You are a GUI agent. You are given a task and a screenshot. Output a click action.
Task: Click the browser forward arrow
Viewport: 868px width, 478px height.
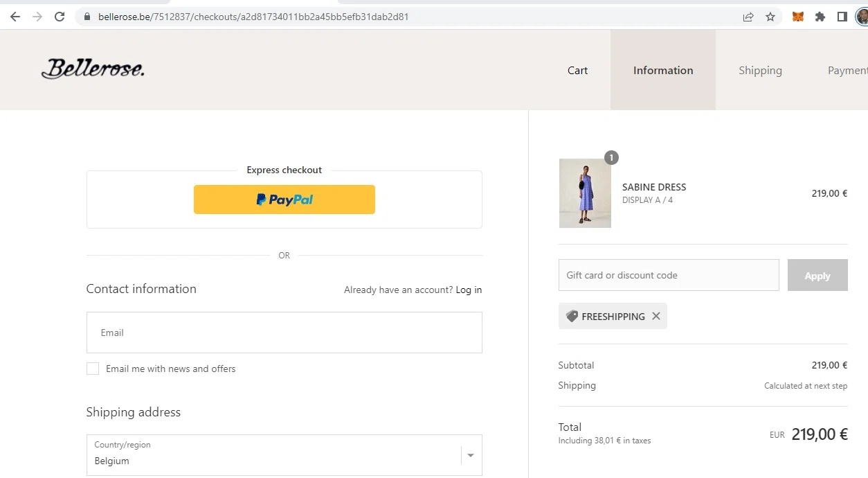[37, 17]
